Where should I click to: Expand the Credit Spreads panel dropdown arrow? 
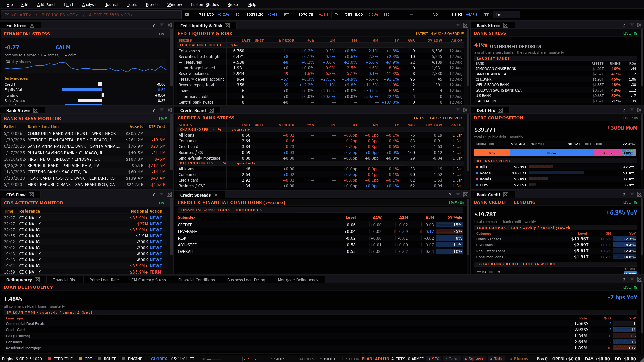coord(458,194)
